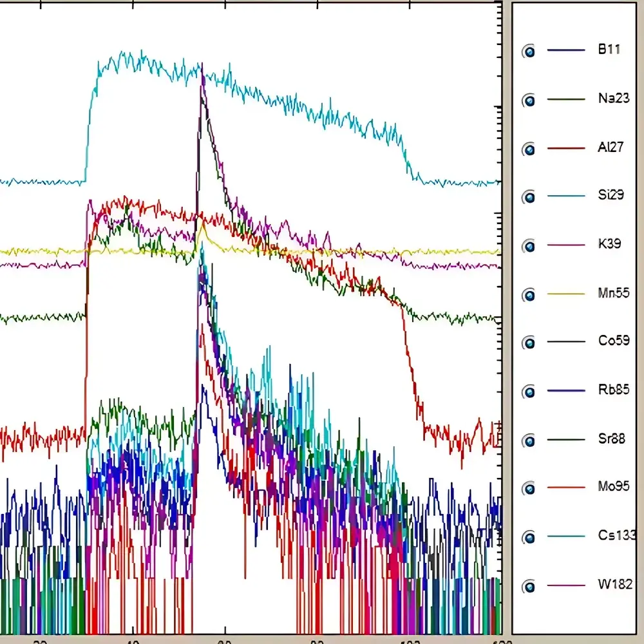
Task: Click the visibility icon next to Mn55
Action: coord(530,293)
